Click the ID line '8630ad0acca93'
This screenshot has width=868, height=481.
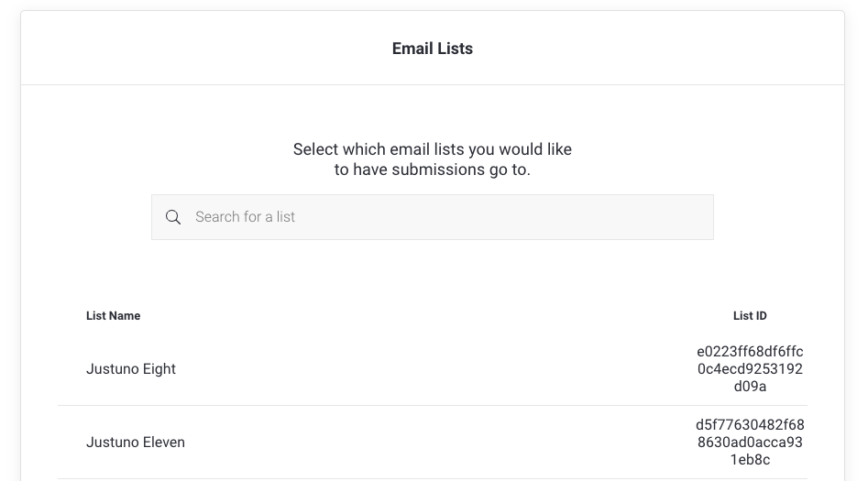[750, 443]
